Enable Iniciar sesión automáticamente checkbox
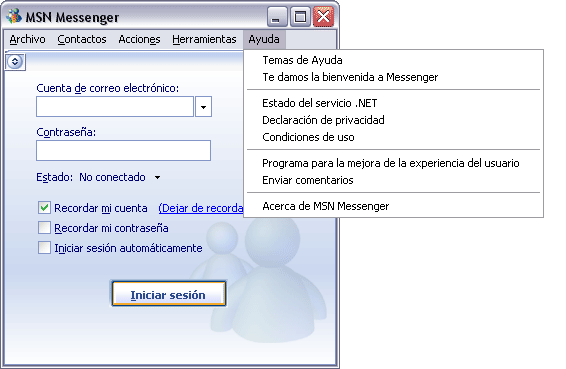 (44, 248)
